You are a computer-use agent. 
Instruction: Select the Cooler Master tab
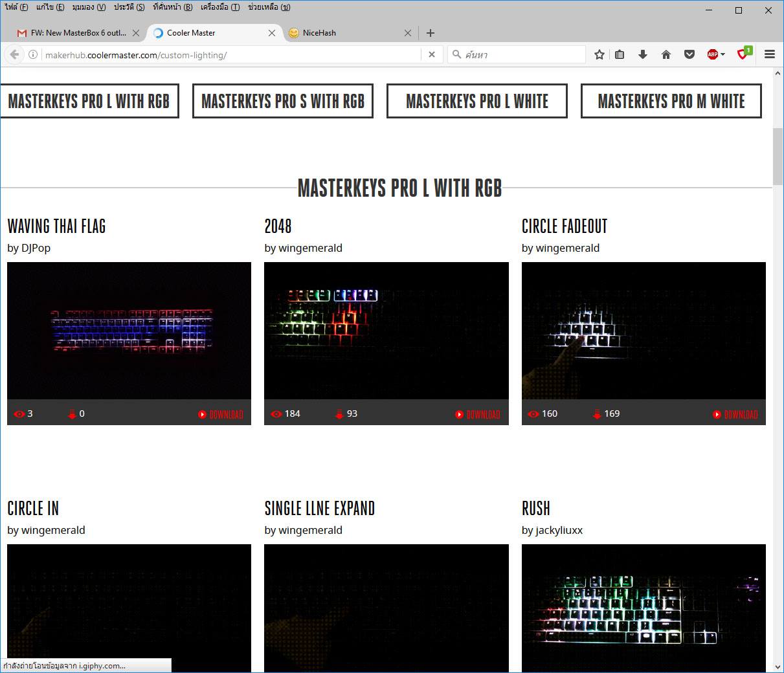[214, 33]
